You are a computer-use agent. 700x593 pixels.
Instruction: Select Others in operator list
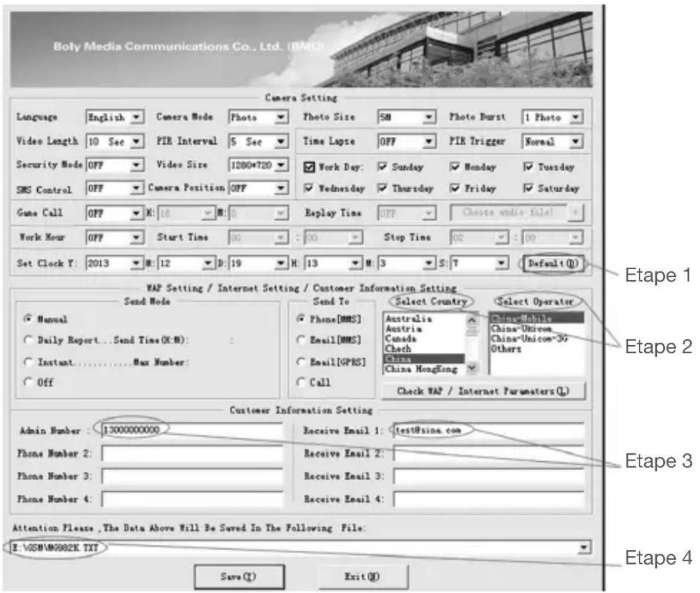(x=536, y=348)
